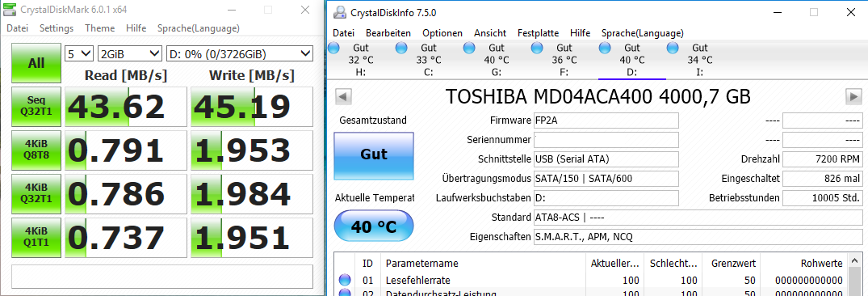Click Eingeschaltet field showing 826 mal

coord(823,179)
